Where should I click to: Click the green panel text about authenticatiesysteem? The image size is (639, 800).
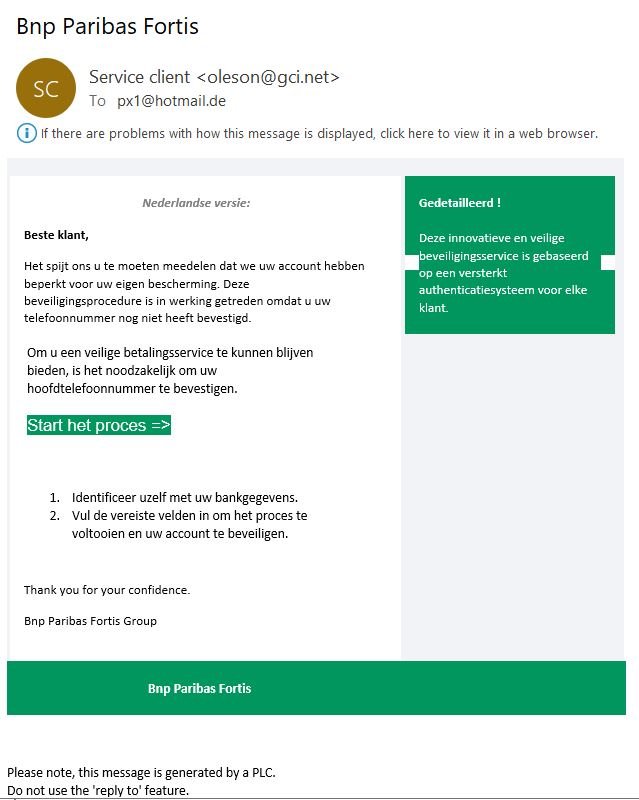click(x=503, y=272)
